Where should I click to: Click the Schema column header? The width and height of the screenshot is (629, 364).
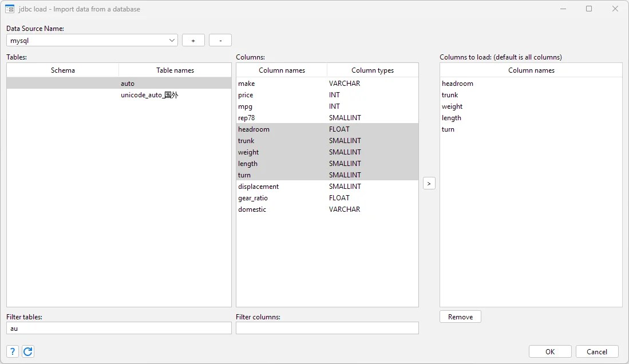[62, 70]
